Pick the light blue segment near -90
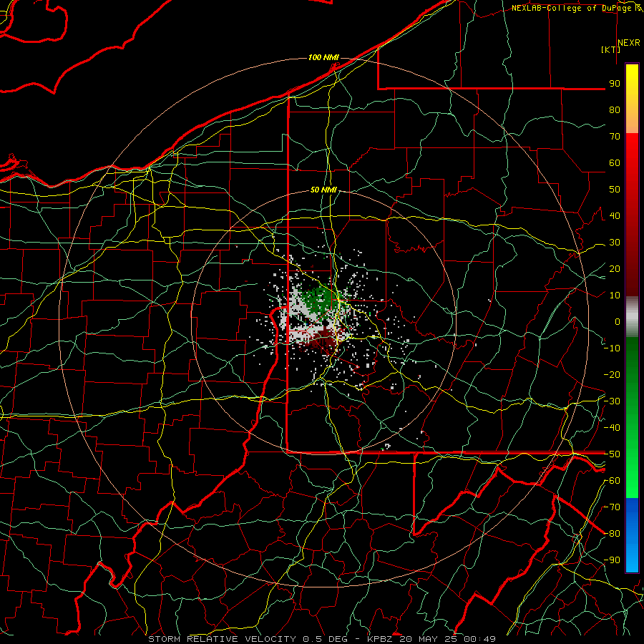 pyautogui.click(x=632, y=559)
